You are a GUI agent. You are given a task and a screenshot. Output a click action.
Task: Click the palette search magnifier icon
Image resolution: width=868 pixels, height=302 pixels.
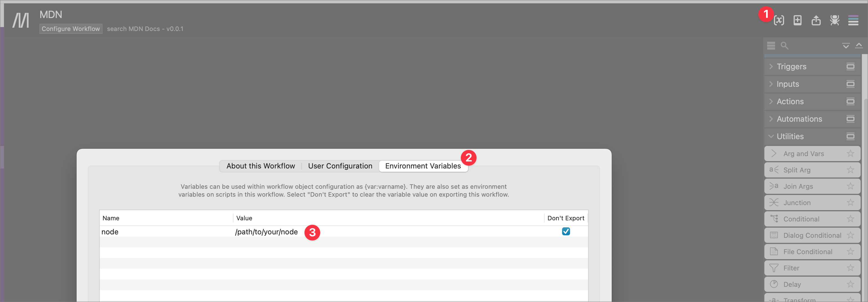pyautogui.click(x=784, y=46)
